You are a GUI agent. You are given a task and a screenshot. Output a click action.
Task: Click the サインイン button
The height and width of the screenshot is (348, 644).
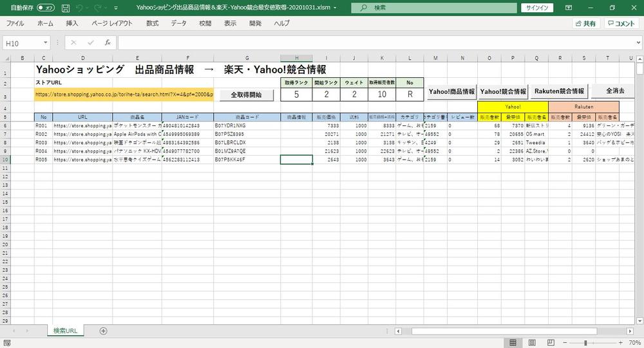click(537, 8)
